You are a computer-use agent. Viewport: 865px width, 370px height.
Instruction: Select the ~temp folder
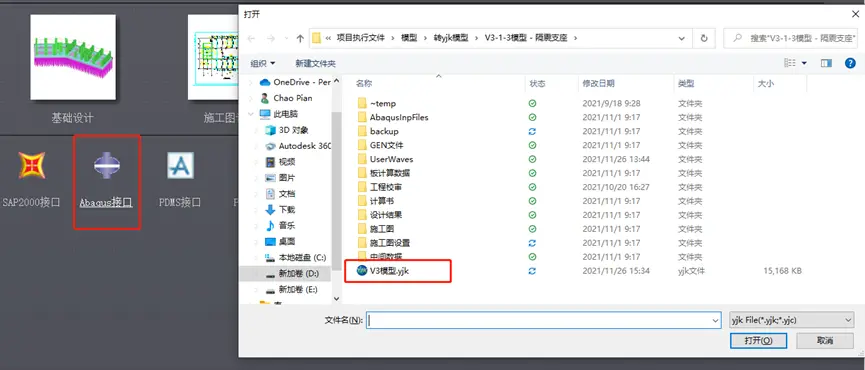point(376,103)
